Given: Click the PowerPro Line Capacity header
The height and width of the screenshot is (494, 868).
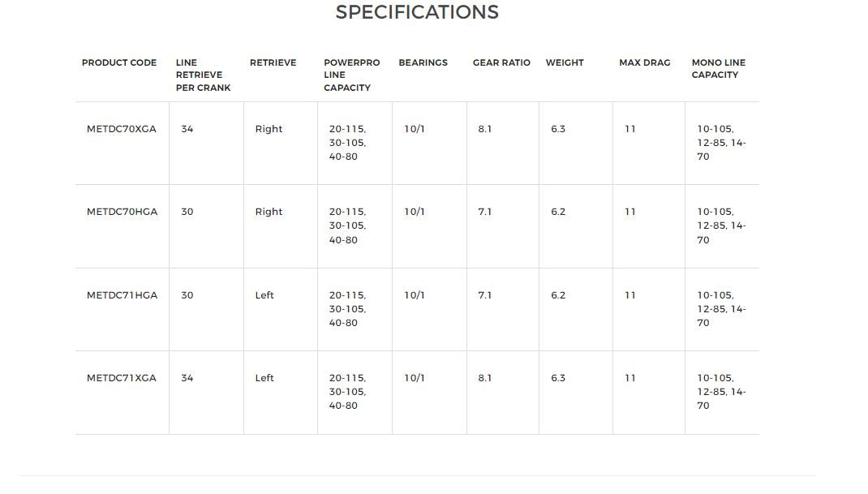Looking at the screenshot, I should [351, 75].
